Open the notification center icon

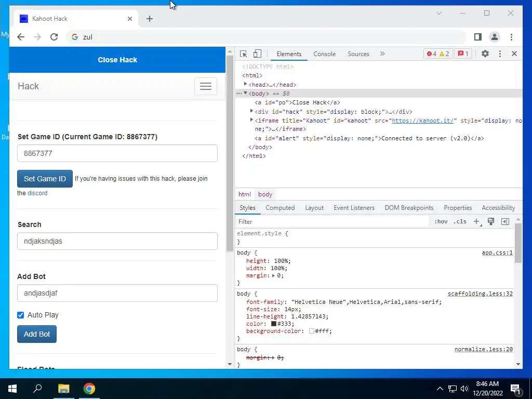[516, 389]
